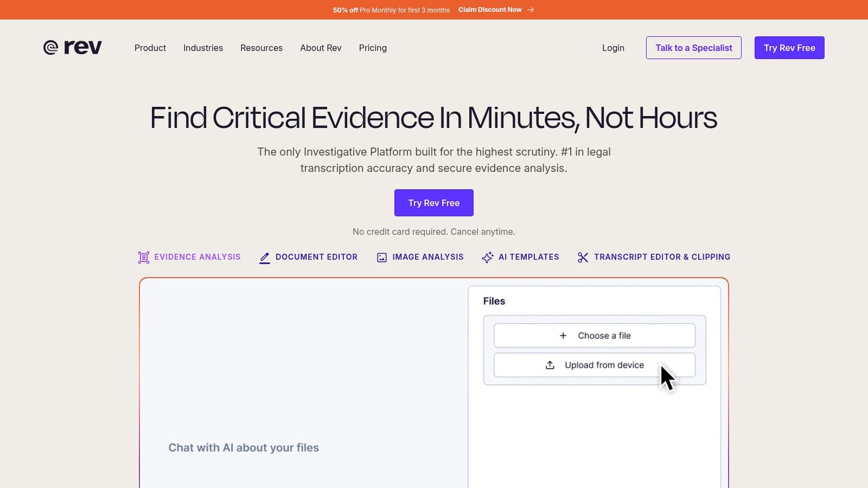
Task: Click the Login link
Action: pyautogui.click(x=613, y=48)
